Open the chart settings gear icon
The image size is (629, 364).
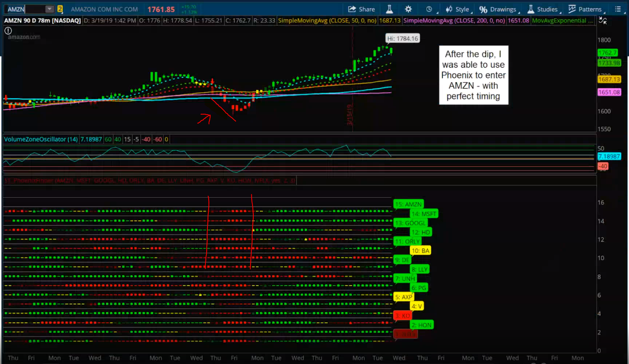tap(408, 9)
